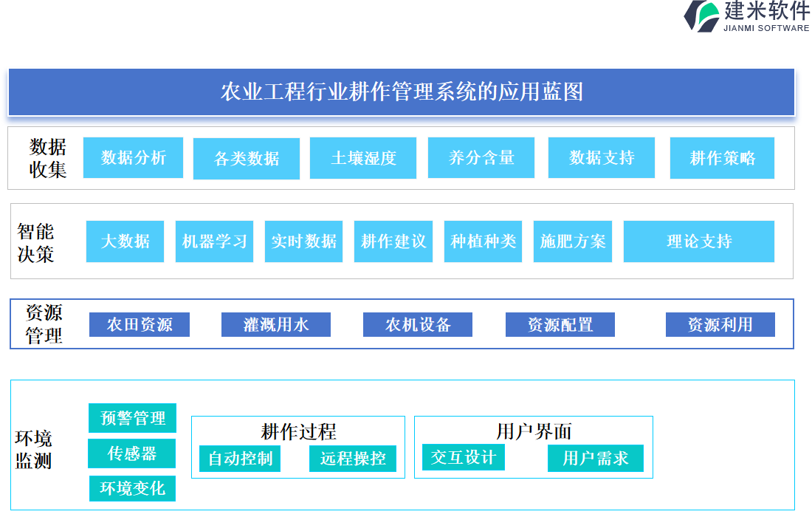This screenshot has height=517, width=812.
Task: Select the 交互设计 box
Action: pyautogui.click(x=464, y=457)
